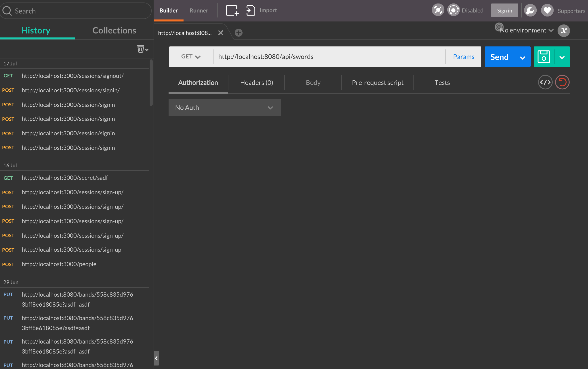
Task: Click the history sidebar scrollbar
Action: (x=151, y=82)
